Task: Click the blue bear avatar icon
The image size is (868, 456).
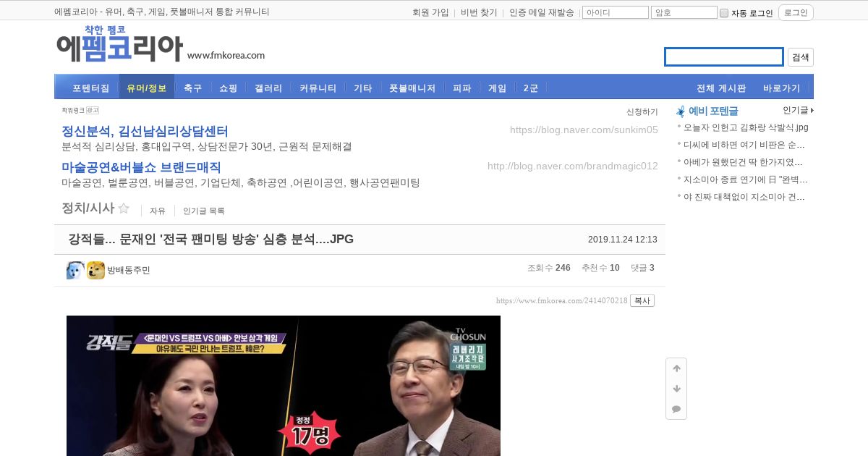Action: [75, 270]
